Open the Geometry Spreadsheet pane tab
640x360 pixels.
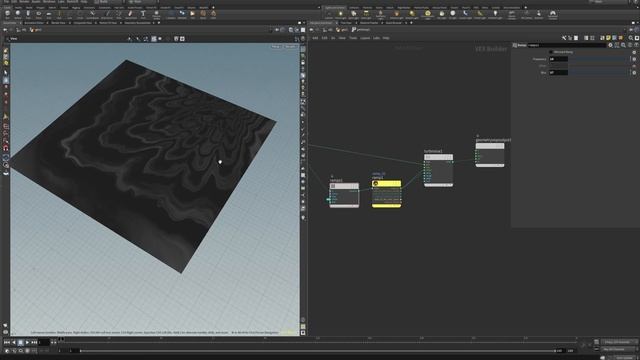click(138, 23)
